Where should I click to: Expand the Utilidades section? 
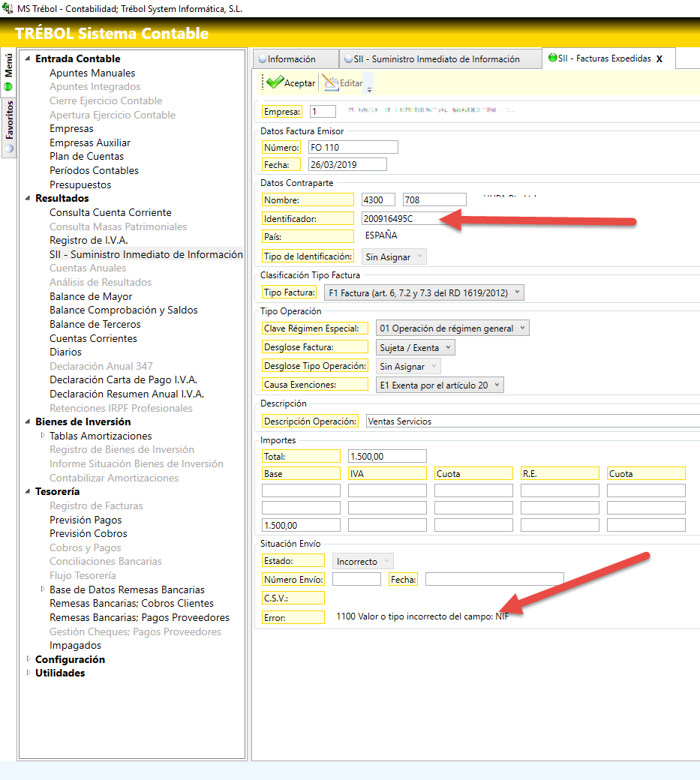(29, 673)
